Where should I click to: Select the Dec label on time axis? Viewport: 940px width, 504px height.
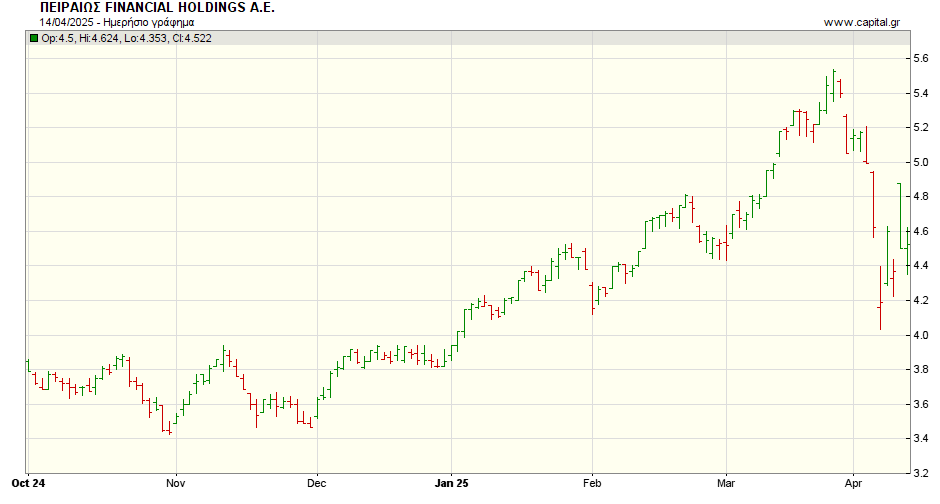[x=317, y=482]
